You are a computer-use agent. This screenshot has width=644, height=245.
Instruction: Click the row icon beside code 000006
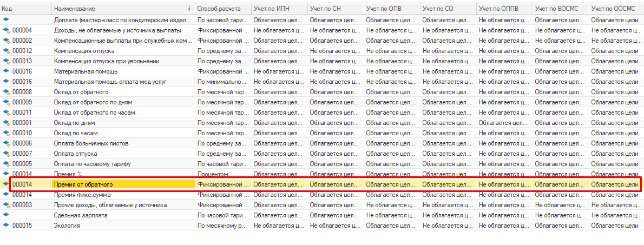[6, 143]
